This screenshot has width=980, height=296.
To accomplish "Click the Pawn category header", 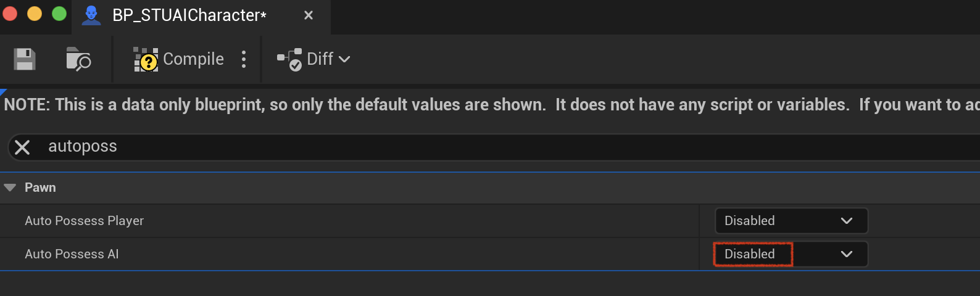I will (x=490, y=187).
